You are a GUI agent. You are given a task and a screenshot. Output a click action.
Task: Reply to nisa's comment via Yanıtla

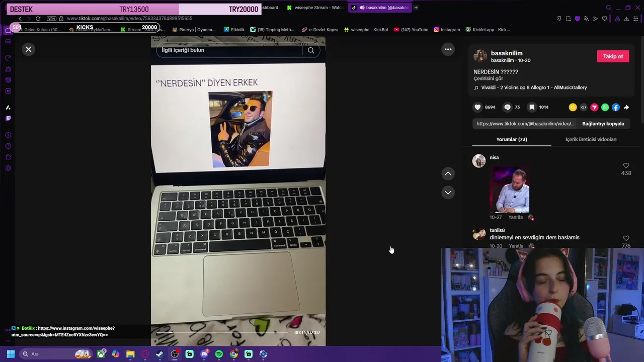[x=515, y=217]
